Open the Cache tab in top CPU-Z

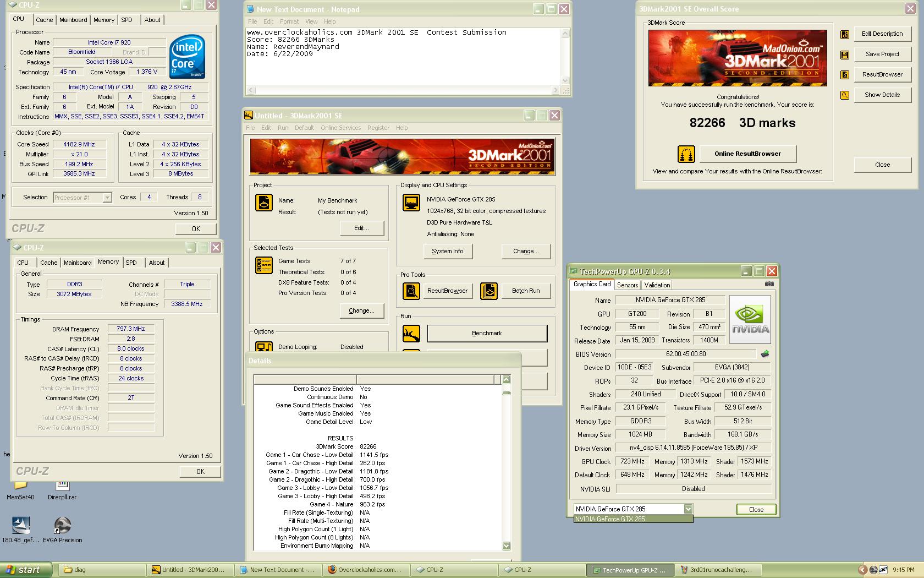[x=45, y=20]
